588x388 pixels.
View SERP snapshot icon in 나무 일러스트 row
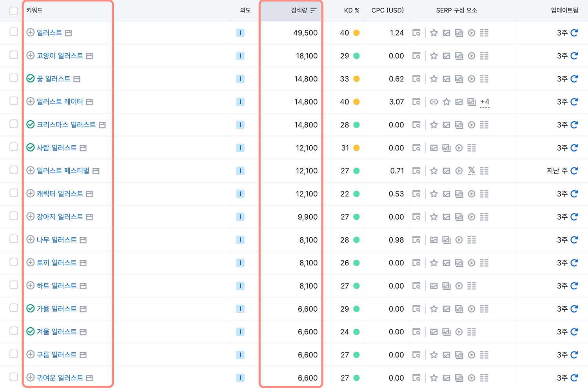(x=416, y=240)
